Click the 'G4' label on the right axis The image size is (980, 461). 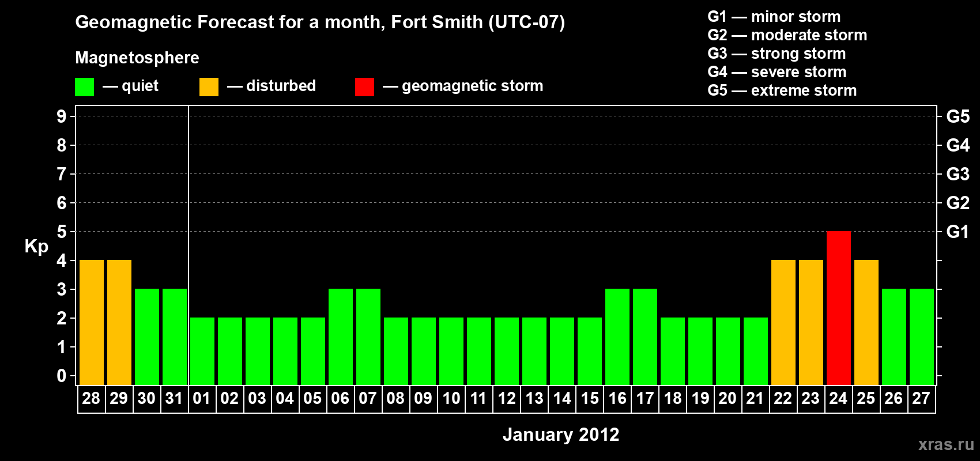point(958,145)
